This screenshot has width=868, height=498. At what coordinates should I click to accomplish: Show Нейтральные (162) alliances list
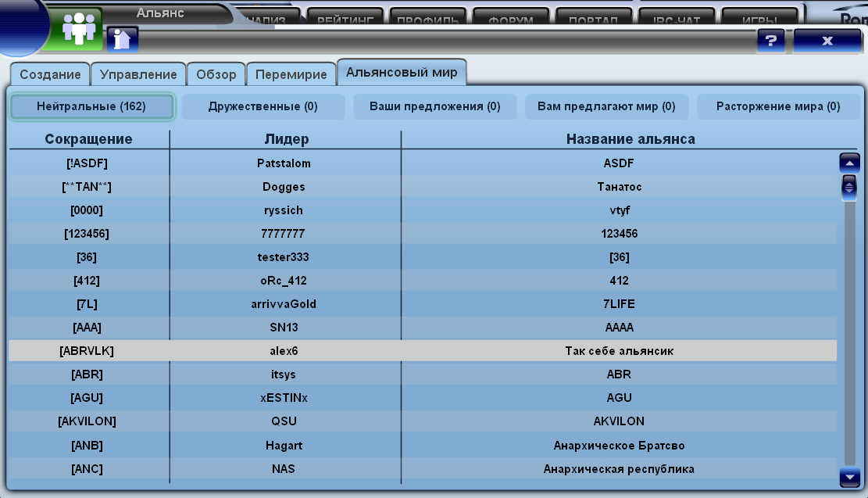91,106
